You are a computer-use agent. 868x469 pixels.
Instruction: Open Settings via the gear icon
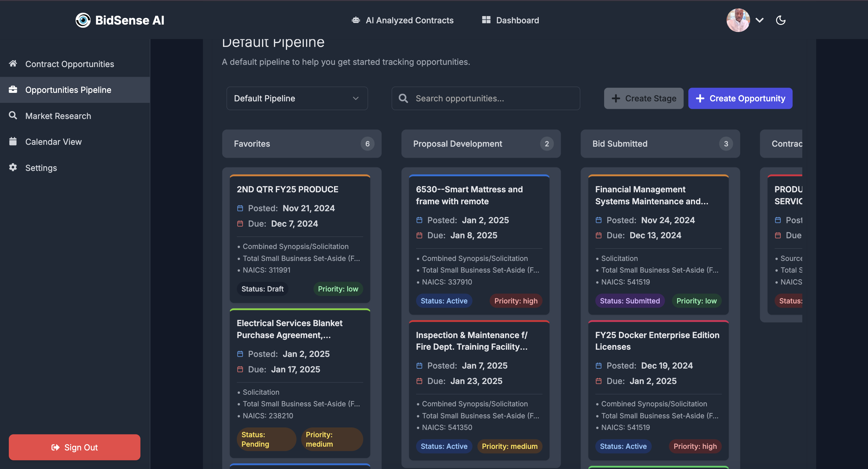point(13,167)
